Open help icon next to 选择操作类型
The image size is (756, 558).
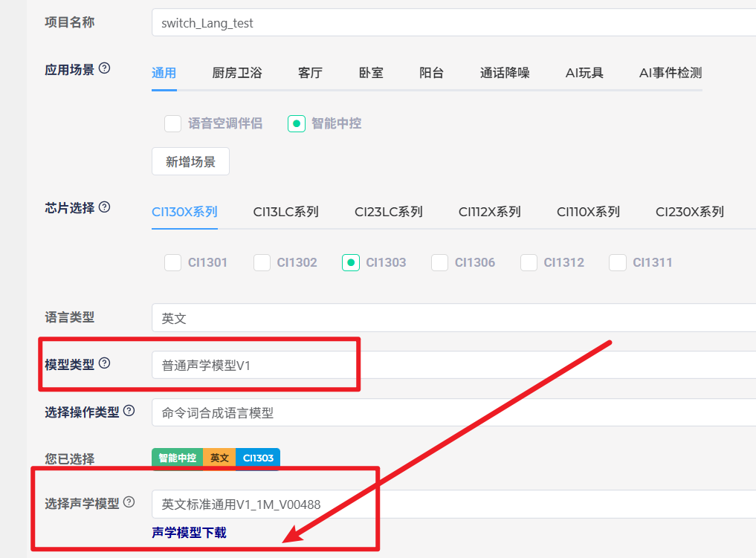(x=129, y=411)
